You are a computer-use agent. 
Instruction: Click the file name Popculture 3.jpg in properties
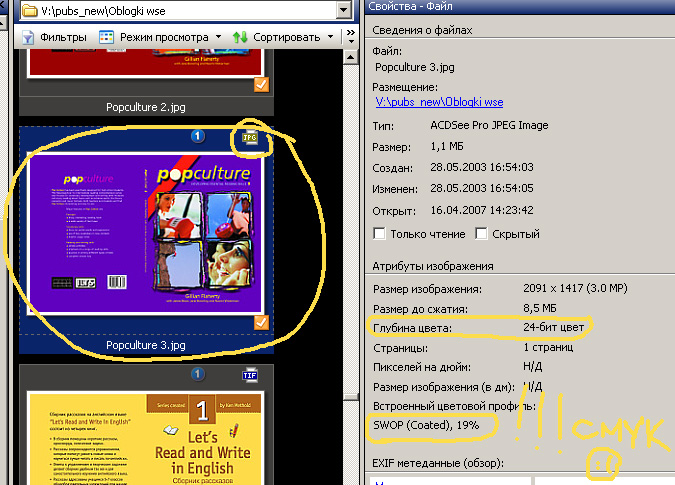[415, 67]
